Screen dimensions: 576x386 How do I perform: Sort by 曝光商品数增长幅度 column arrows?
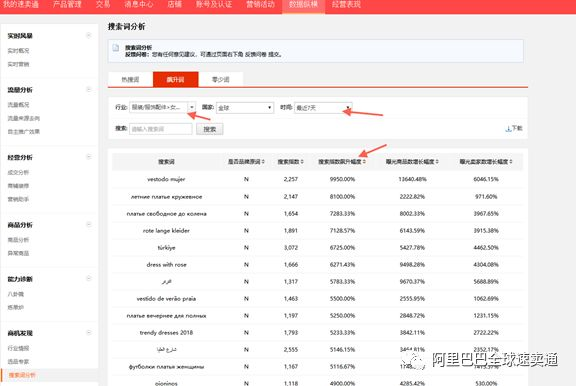point(438,162)
